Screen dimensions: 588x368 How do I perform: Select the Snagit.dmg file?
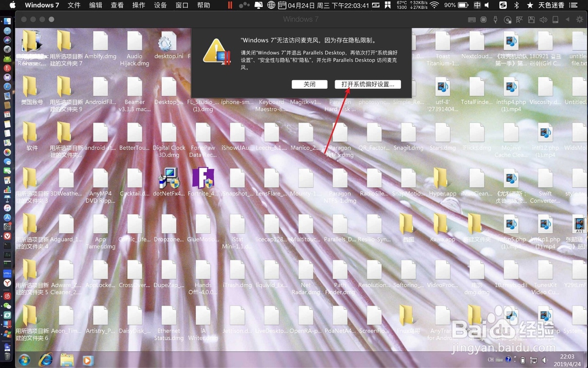(x=409, y=137)
